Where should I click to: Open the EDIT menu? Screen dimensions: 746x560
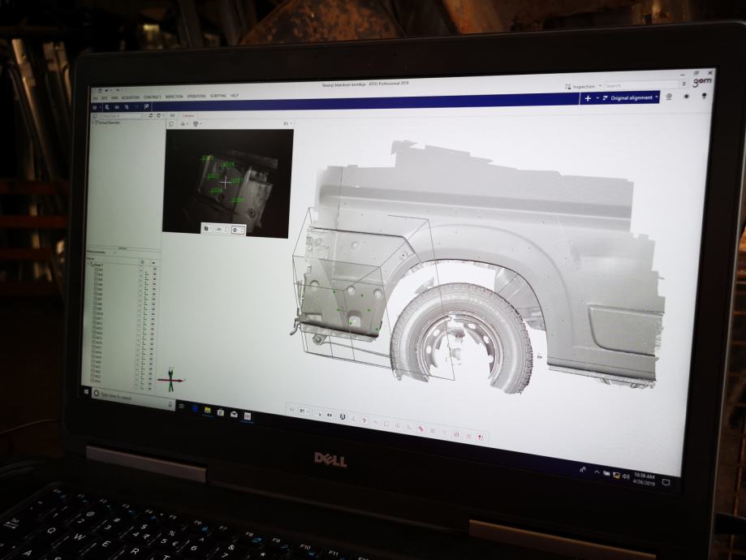coord(104,98)
